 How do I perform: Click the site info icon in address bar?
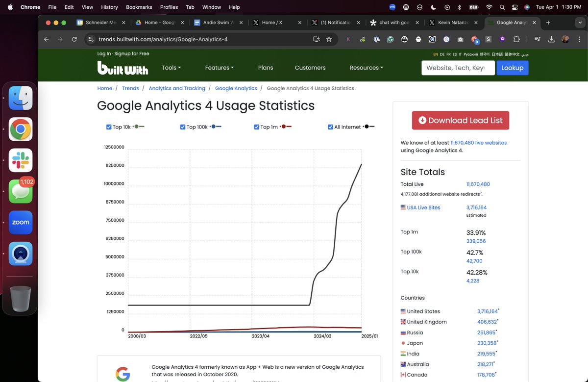(x=91, y=39)
